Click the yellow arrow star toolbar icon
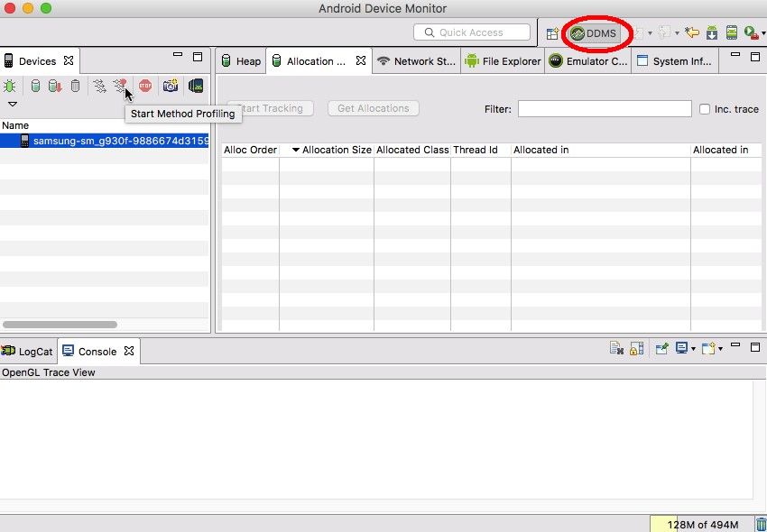Image resolution: width=767 pixels, height=532 pixels. pos(692,32)
